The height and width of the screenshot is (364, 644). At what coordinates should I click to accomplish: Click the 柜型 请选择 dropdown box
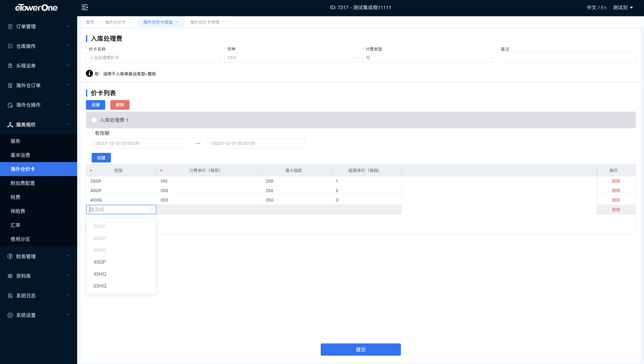121,210
